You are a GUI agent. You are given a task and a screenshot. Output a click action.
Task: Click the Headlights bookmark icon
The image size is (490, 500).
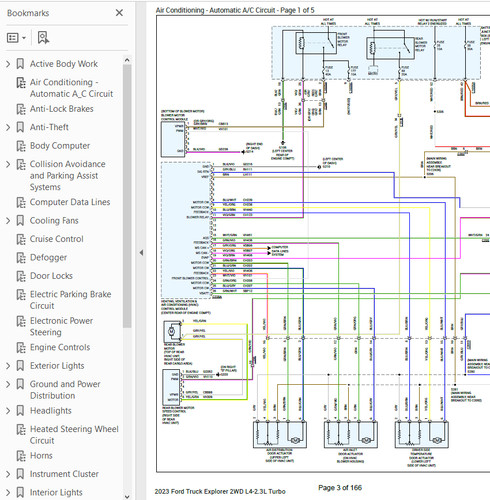(x=20, y=411)
